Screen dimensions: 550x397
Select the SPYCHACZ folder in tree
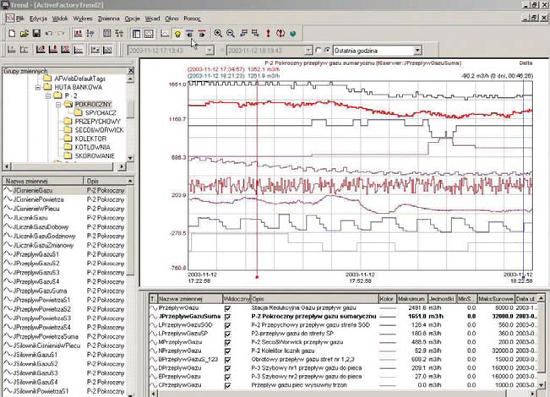click(x=100, y=113)
